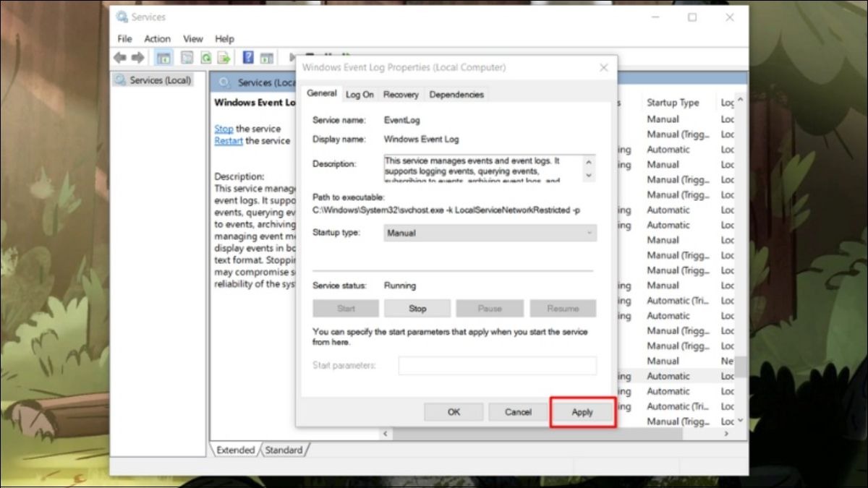Click the Description box scroll-down arrow
868x488 pixels.
point(589,175)
